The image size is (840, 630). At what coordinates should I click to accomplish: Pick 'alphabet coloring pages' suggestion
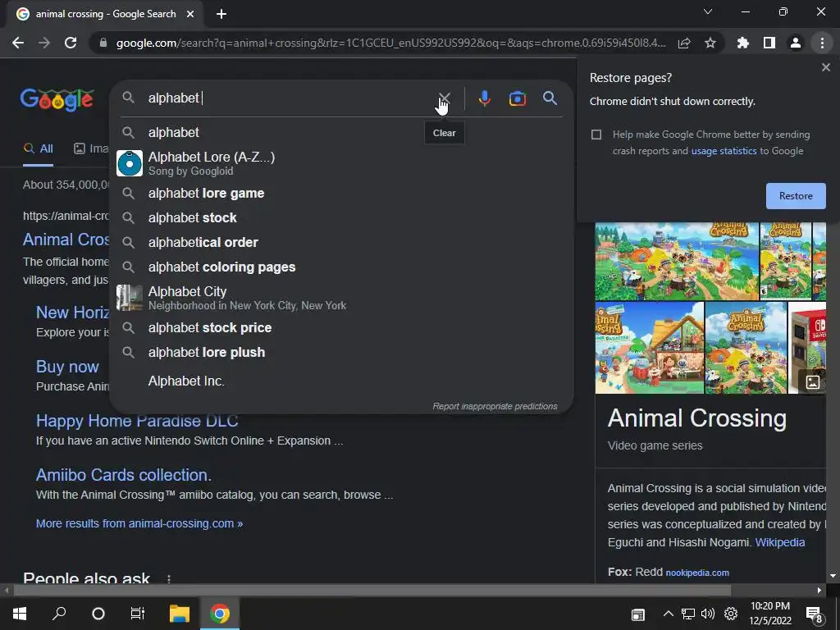tap(341, 267)
